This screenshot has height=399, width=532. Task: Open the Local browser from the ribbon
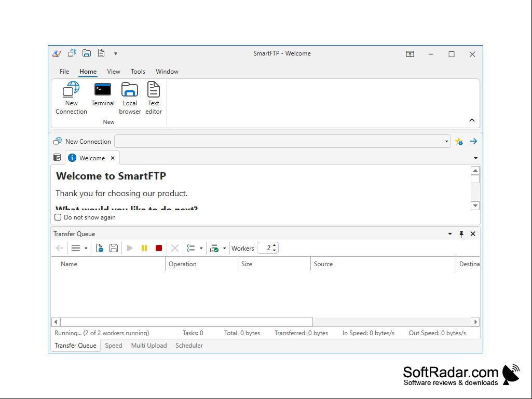click(x=130, y=98)
